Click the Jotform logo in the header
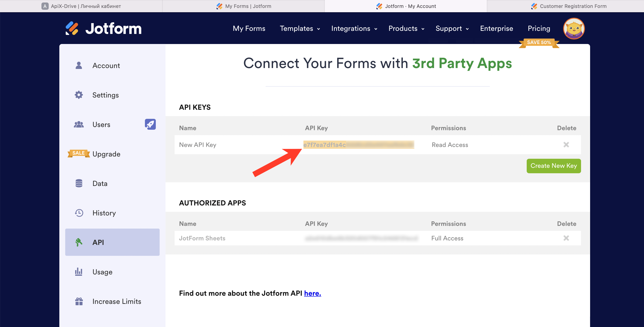644x327 pixels. coord(103,29)
